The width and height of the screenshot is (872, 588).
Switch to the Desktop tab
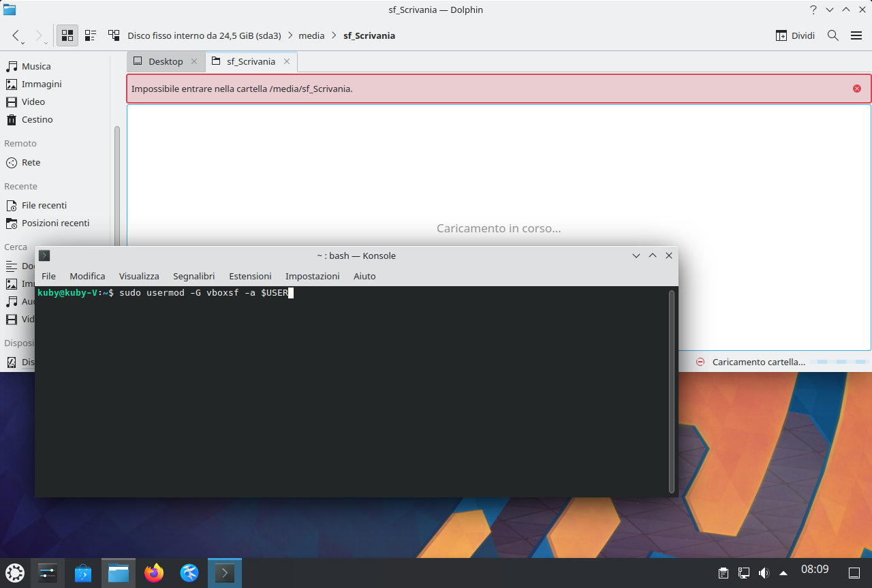pyautogui.click(x=166, y=61)
